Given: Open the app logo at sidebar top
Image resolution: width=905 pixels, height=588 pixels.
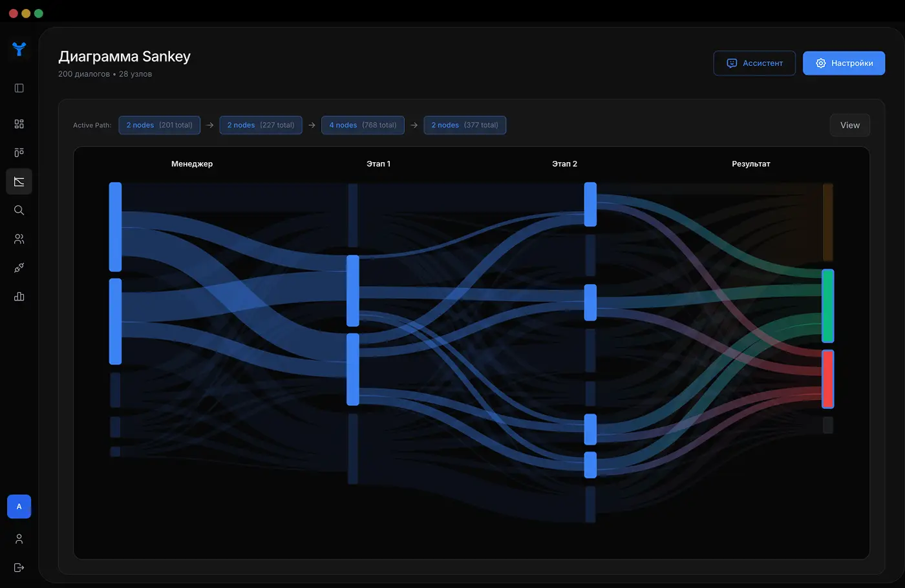Looking at the screenshot, I should (x=19, y=49).
